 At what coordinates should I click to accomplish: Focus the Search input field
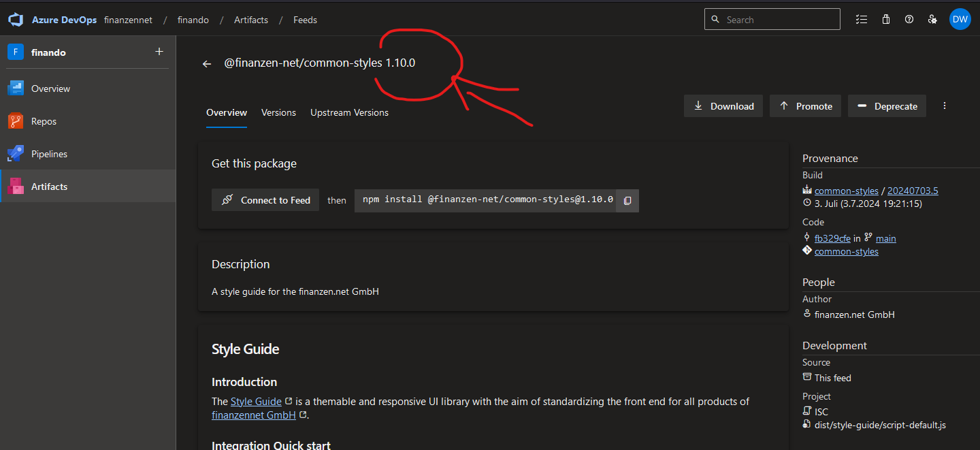coord(772,20)
